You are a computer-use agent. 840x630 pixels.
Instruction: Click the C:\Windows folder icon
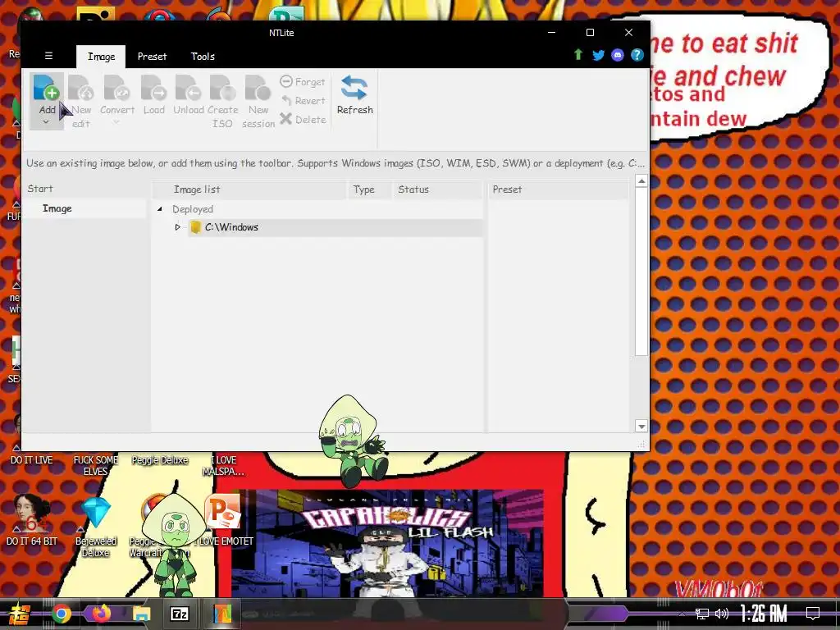pyautogui.click(x=195, y=227)
